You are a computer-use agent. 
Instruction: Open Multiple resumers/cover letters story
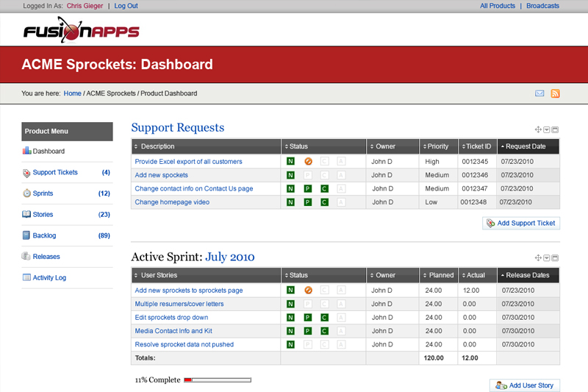pyautogui.click(x=179, y=304)
